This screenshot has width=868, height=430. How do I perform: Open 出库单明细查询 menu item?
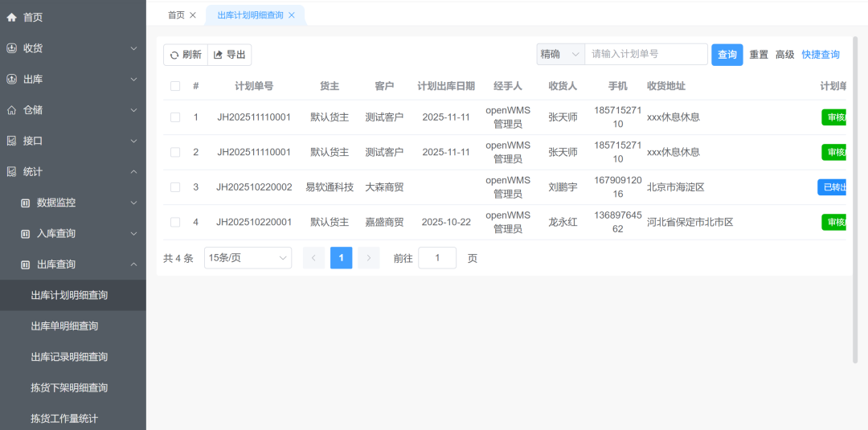64,326
